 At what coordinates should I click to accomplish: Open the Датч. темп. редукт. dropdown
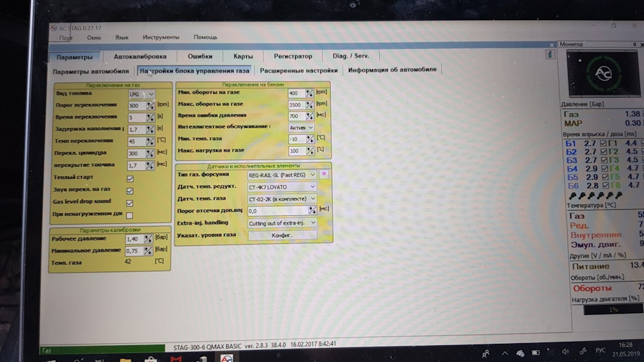click(282, 187)
